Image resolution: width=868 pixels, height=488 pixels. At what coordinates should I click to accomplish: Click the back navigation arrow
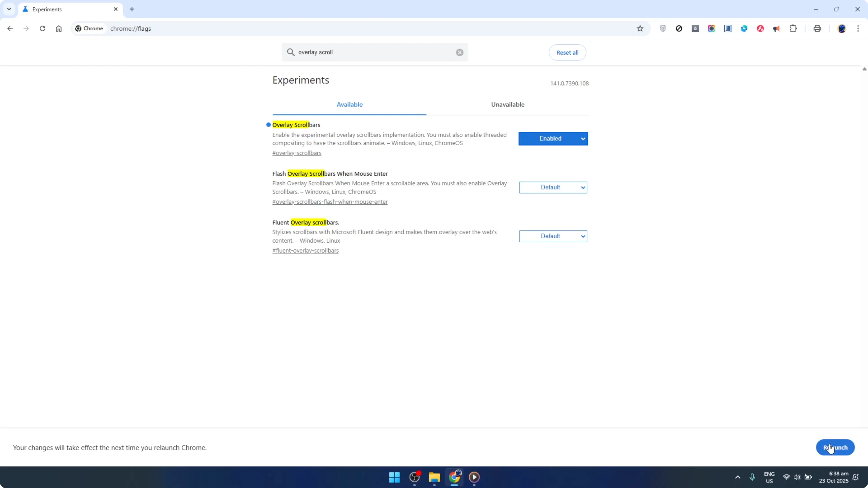[x=10, y=29]
